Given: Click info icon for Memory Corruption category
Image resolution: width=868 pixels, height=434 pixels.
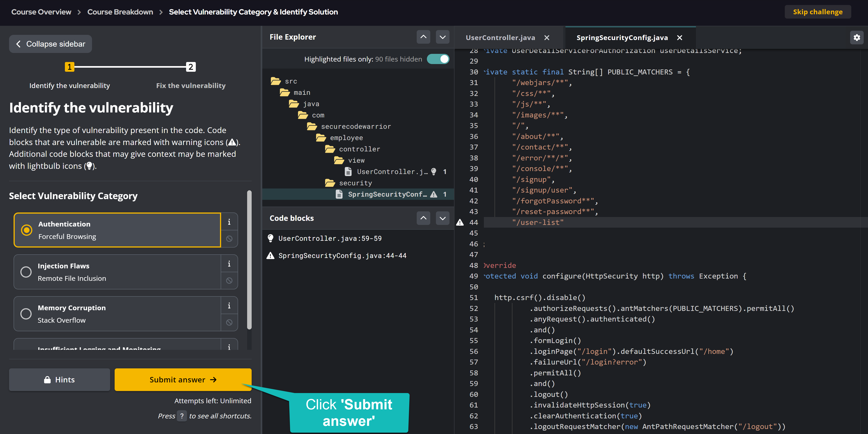Looking at the screenshot, I should coord(229,305).
